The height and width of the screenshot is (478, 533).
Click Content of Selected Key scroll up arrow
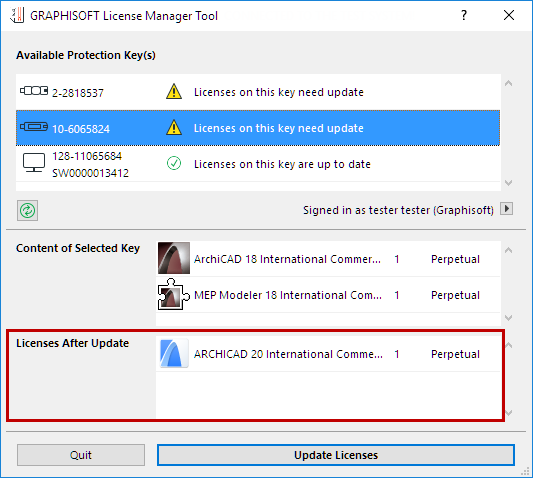coord(509,251)
